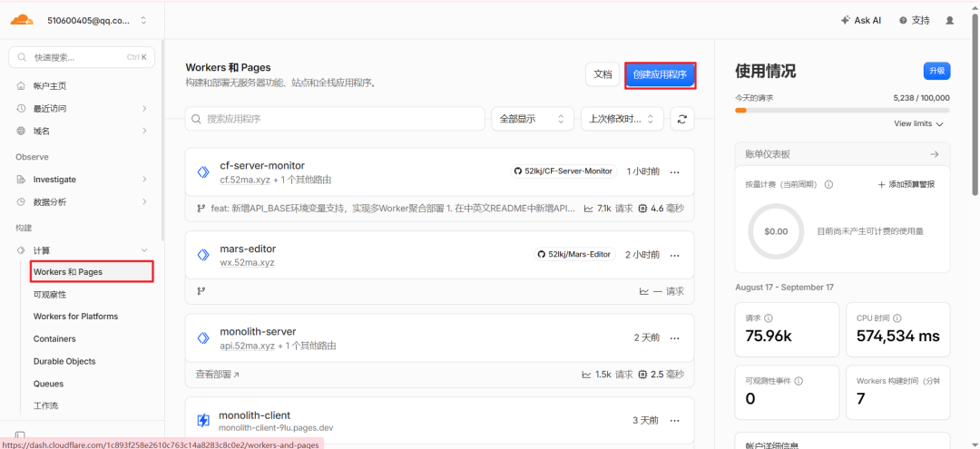980x449 pixels.
Task: Open 工作流 in the sidebar
Action: 45,405
